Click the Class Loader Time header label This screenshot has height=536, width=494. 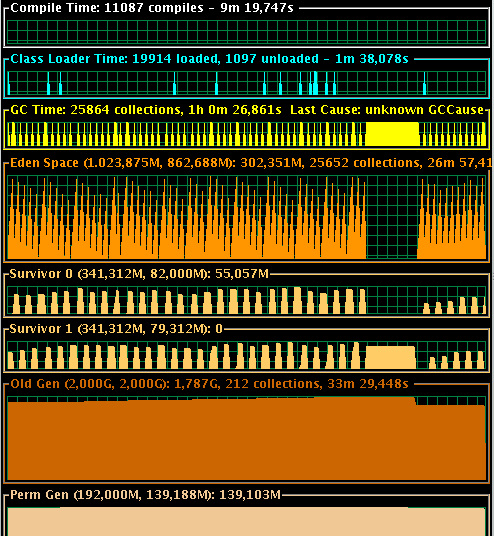(x=209, y=59)
